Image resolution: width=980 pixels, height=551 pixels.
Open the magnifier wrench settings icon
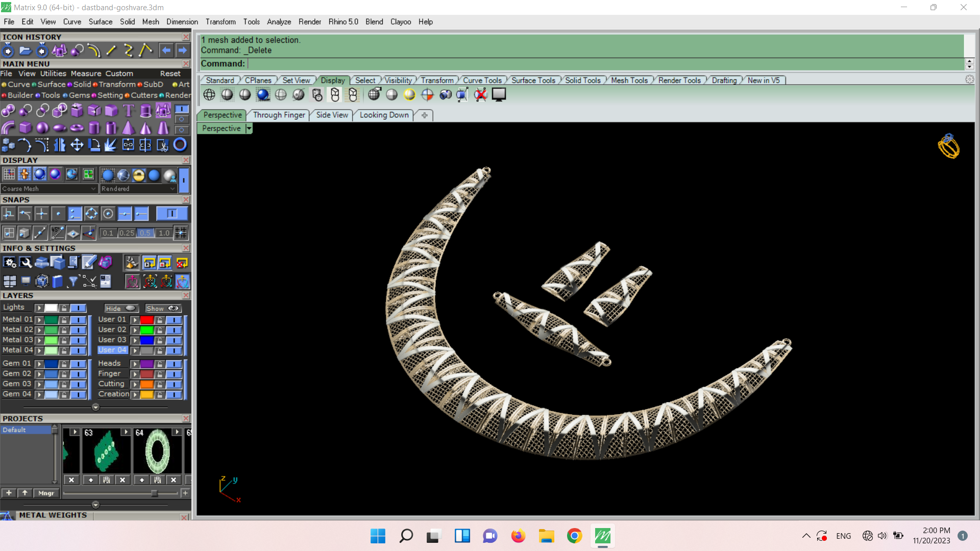tap(26, 263)
